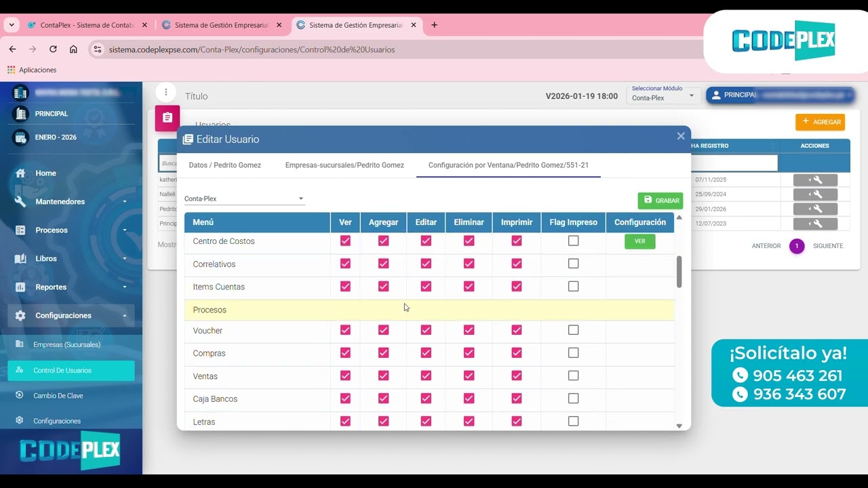Enable Flag Impreso for Voucher
This screenshot has width=868, height=488.
573,330
